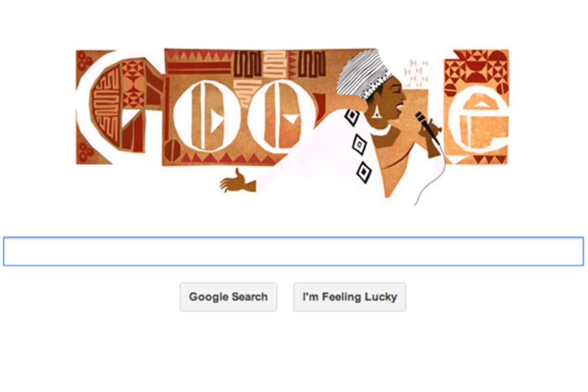
Task: Click the top black diamond on the white dress
Action: coord(352,117)
